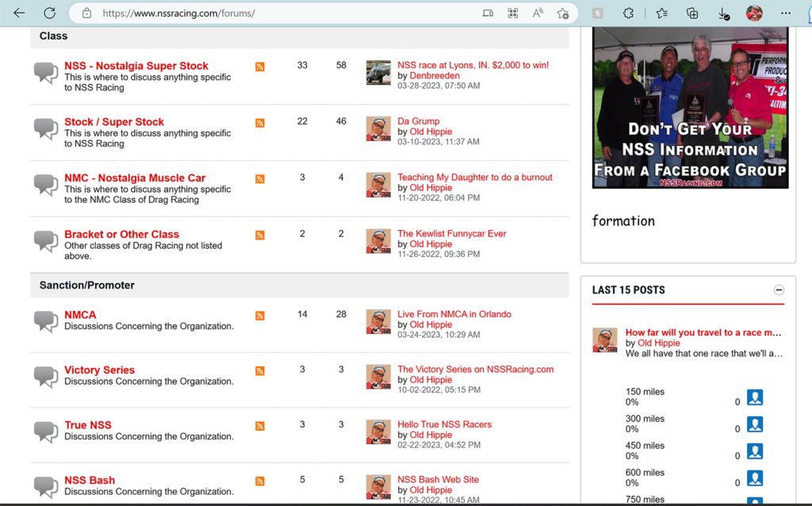Image resolution: width=812 pixels, height=506 pixels.
Task: Click the RSS feed icon for NMCA forum
Action: pos(259,316)
